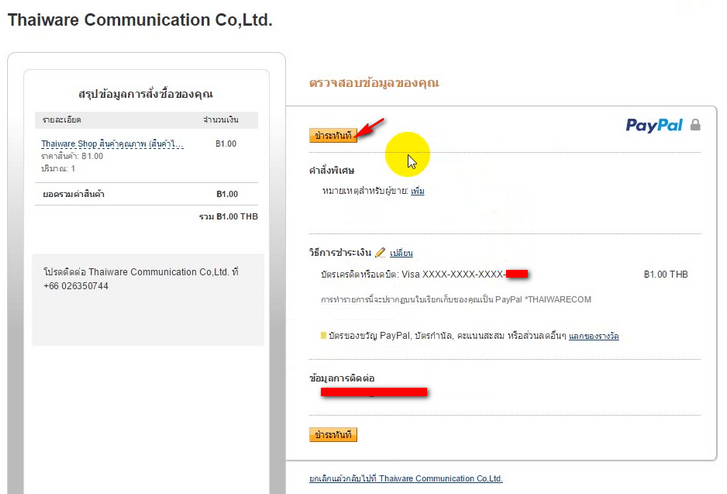Viewport: 727px width, 494px height.
Task: Click the yellow square gift card bullet
Action: point(323,335)
